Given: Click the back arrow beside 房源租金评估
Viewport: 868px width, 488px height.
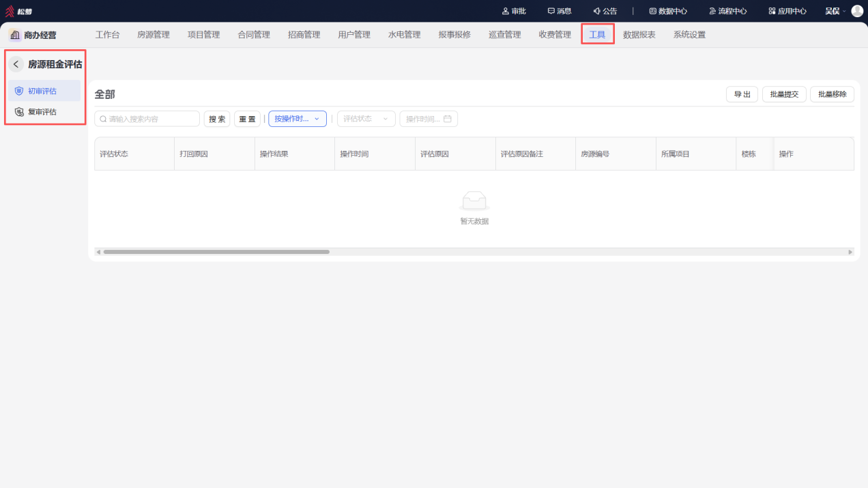Looking at the screenshot, I should 16,64.
